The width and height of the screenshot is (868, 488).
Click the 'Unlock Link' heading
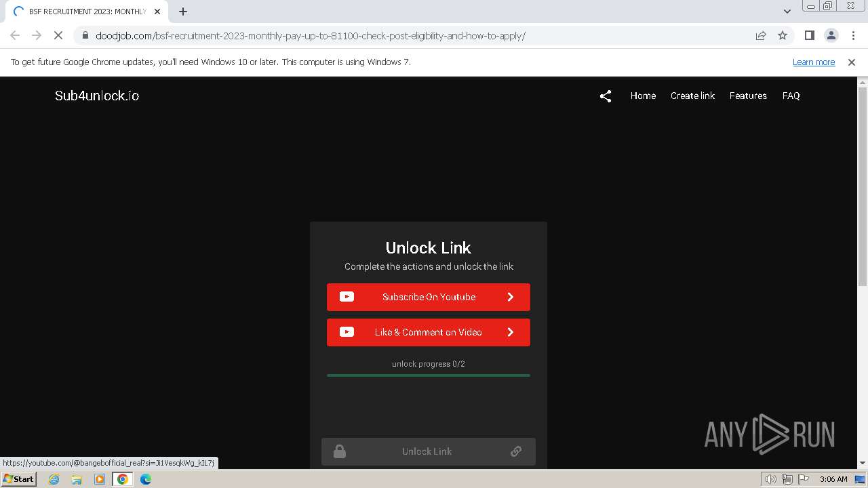coord(429,247)
